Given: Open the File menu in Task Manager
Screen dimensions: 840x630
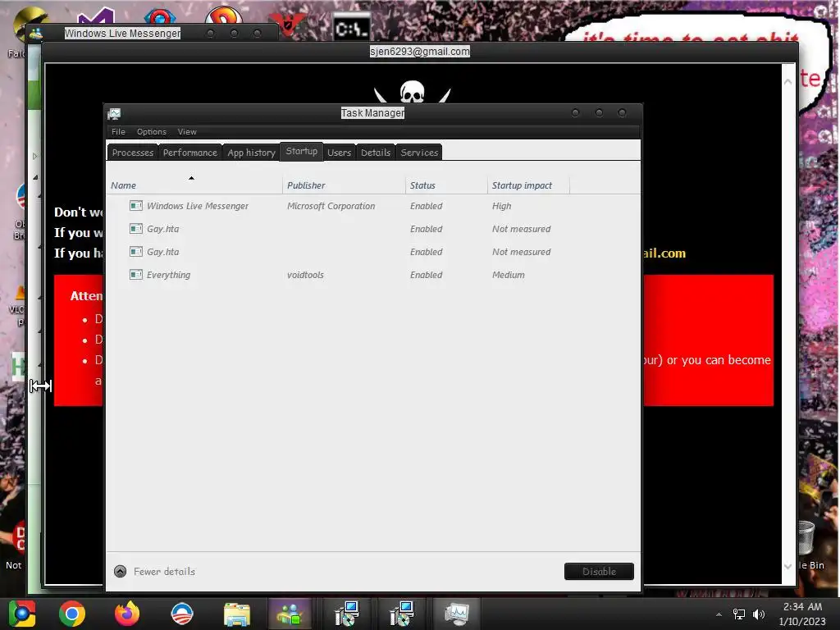Looking at the screenshot, I should coord(118,132).
